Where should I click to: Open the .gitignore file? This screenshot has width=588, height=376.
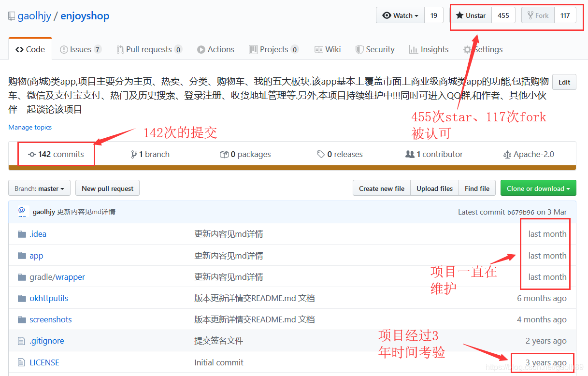[x=47, y=341]
